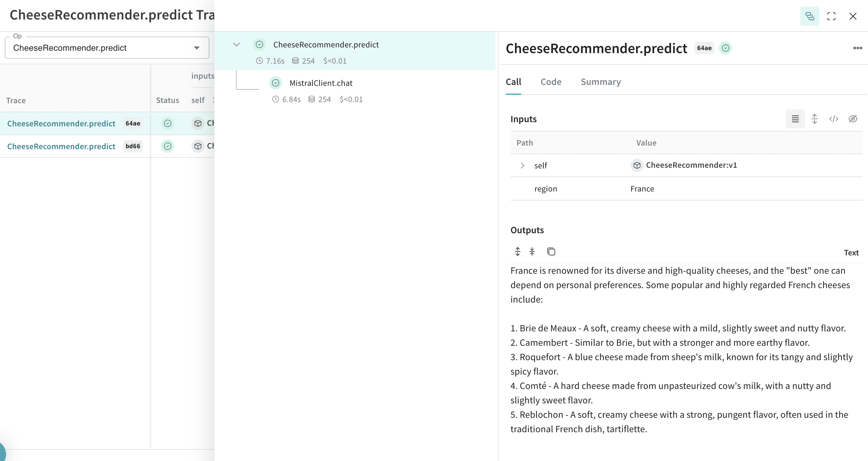Click the status icon of the bd66 trace row
This screenshot has height=461, width=868.
(x=167, y=146)
